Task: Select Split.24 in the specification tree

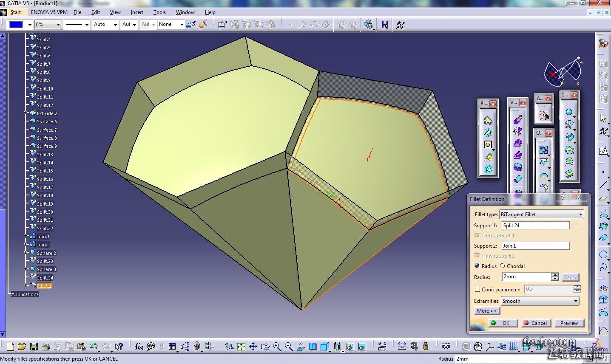Action: pyautogui.click(x=45, y=278)
